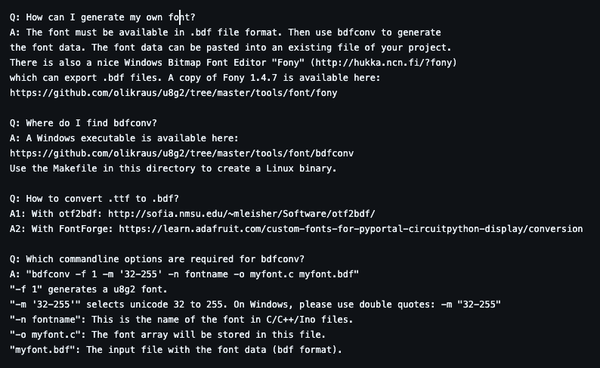Viewport: 600px width, 368px height.
Task: Place cursor in 'How can I generate my own font?' question
Action: pos(103,18)
